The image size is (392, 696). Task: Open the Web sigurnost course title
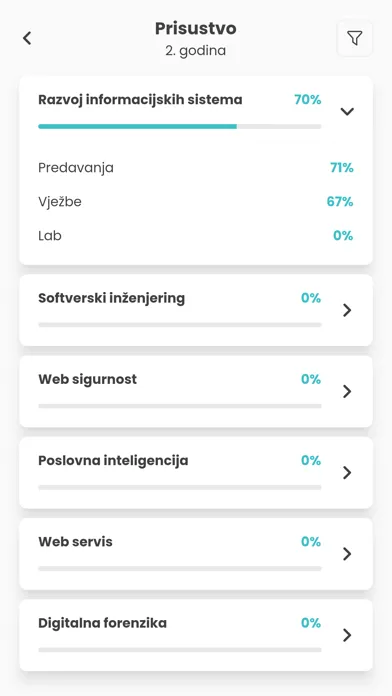pyautogui.click(x=87, y=380)
